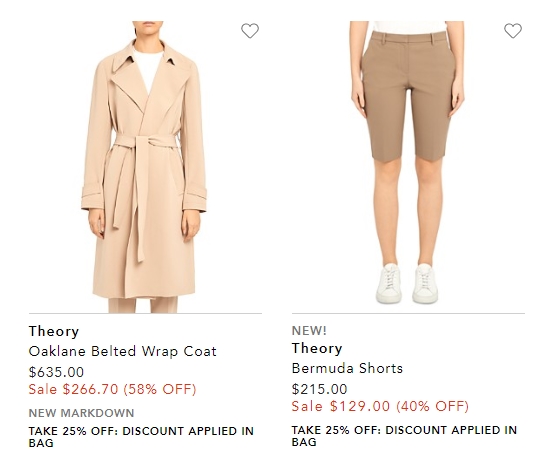Image resolution: width=538 pixels, height=473 pixels.
Task: Click the coat's belt in the product photo
Action: tap(146, 141)
